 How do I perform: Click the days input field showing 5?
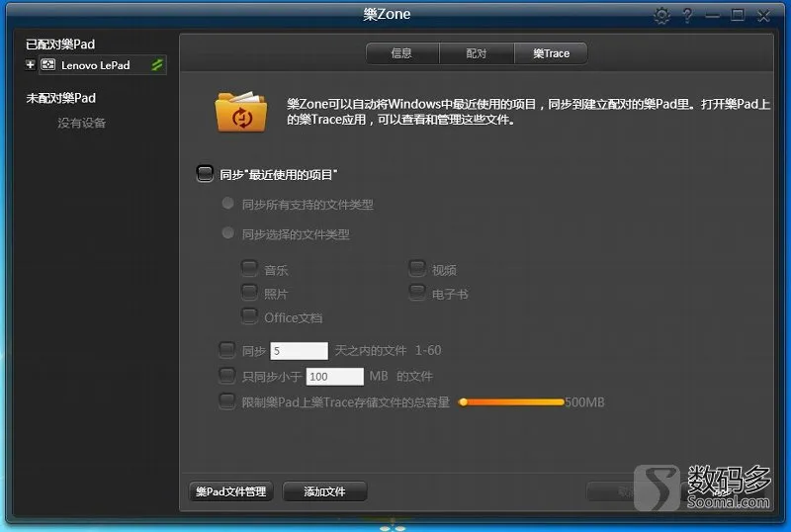(300, 351)
